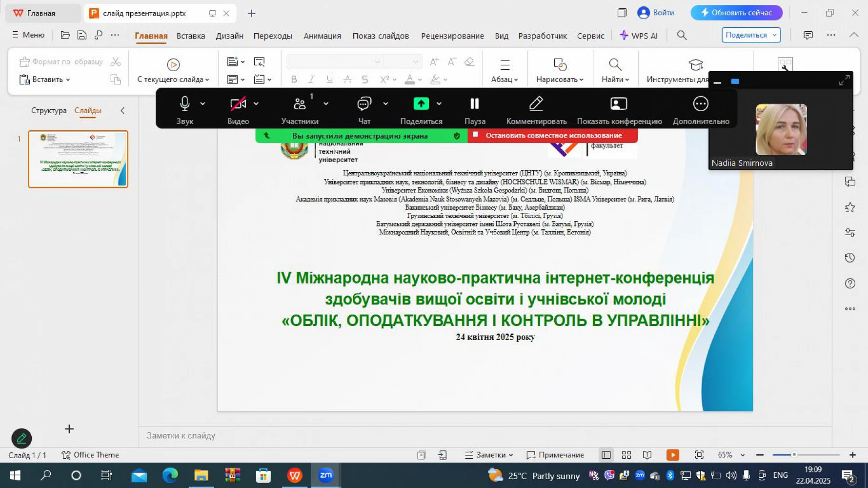The width and height of the screenshot is (868, 488).
Task: Toggle Underline formatting
Action: [x=329, y=79]
